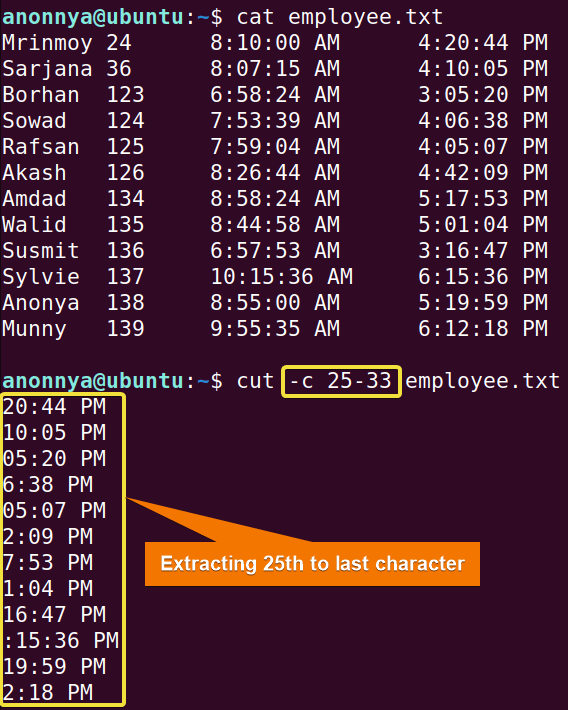Click ID '24' in Mrinmoy's row

119,43
